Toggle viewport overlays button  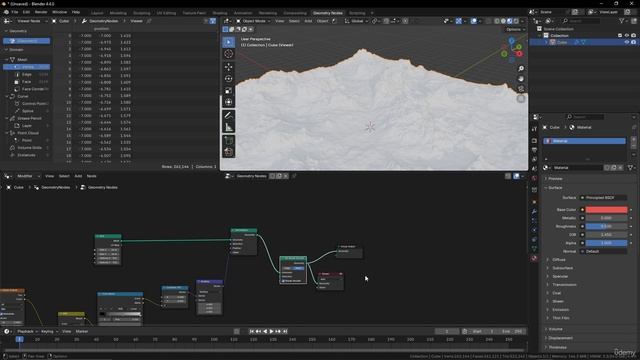pyautogui.click(x=473, y=21)
